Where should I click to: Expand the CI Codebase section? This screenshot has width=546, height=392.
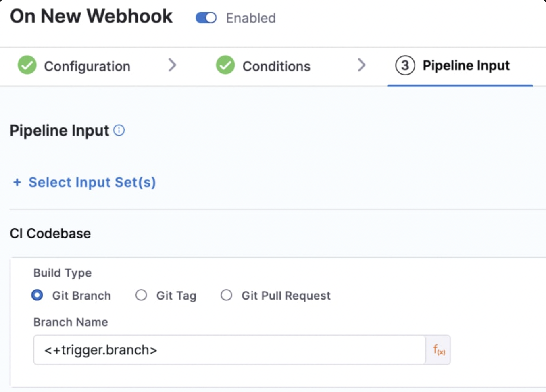click(x=50, y=233)
